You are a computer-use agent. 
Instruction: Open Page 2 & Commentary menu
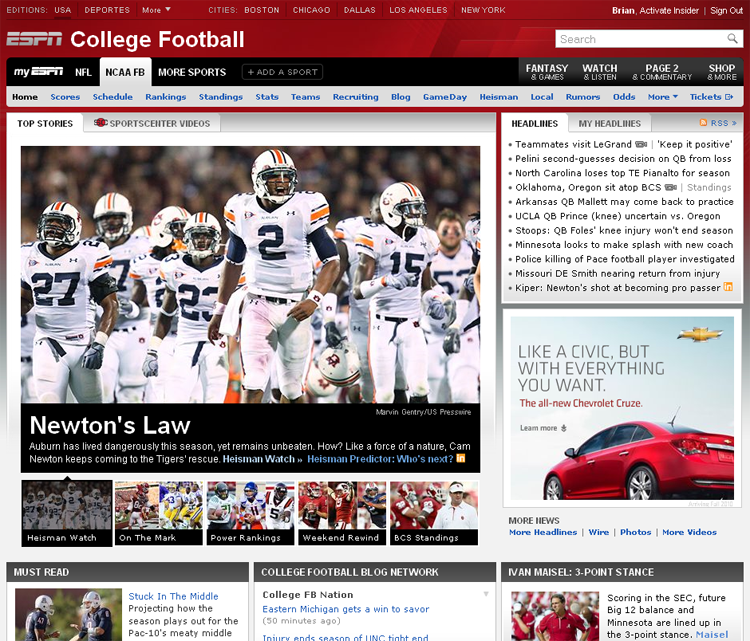(662, 72)
